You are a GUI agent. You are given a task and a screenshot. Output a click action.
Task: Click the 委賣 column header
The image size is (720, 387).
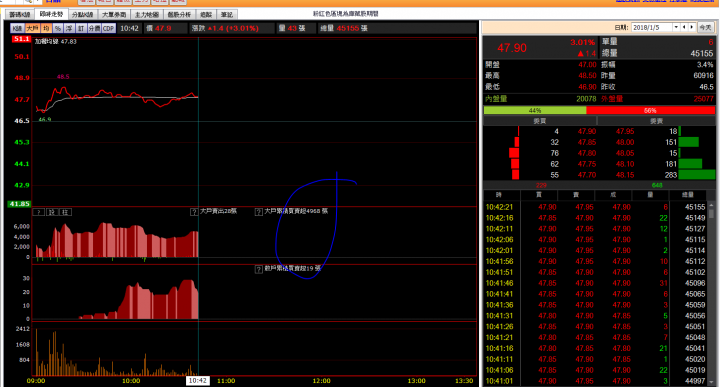pyautogui.click(x=657, y=121)
